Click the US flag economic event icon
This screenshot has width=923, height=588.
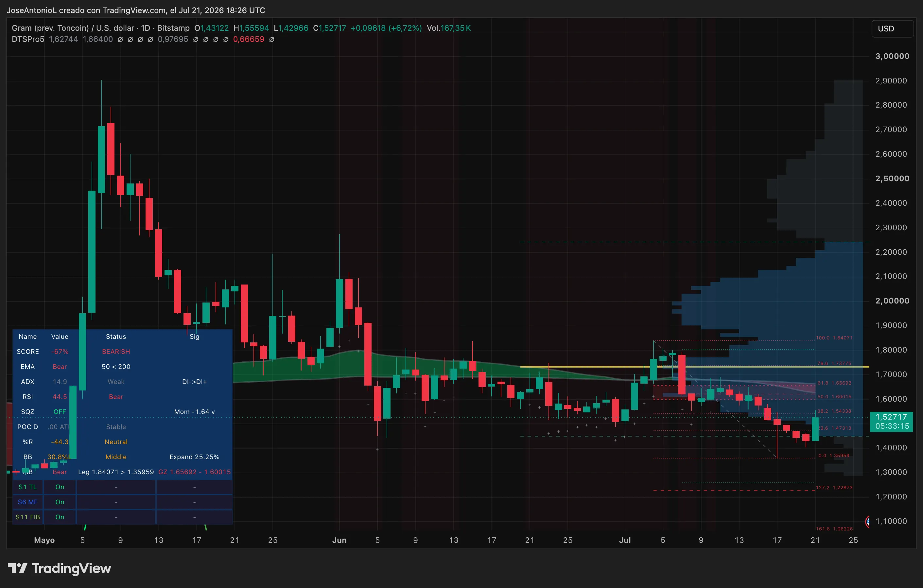click(x=867, y=521)
